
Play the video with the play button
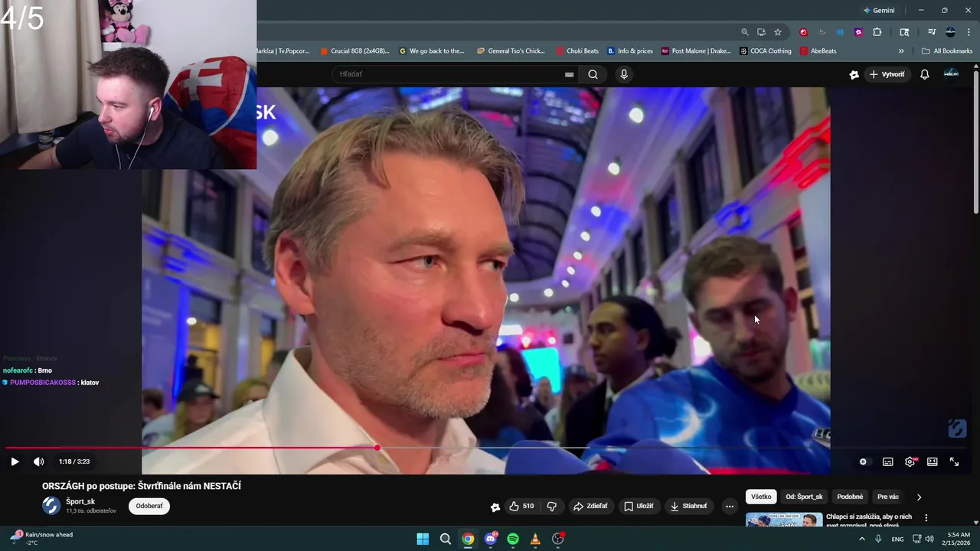coord(15,461)
